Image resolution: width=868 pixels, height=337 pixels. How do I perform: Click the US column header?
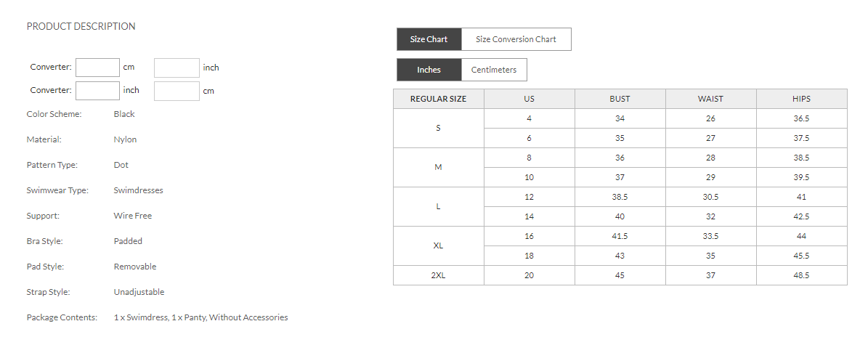(x=529, y=99)
